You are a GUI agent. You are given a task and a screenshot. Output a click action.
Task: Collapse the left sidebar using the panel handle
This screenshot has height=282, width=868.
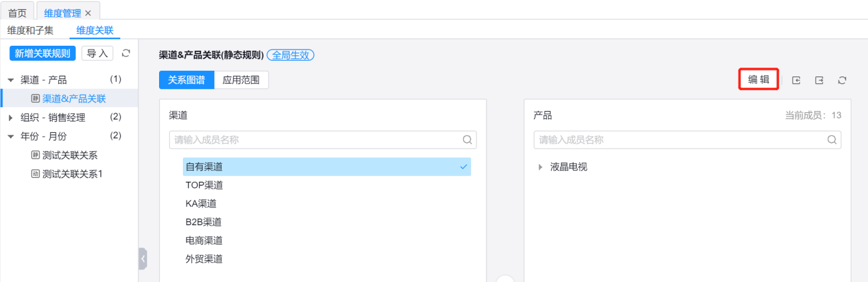(x=143, y=258)
